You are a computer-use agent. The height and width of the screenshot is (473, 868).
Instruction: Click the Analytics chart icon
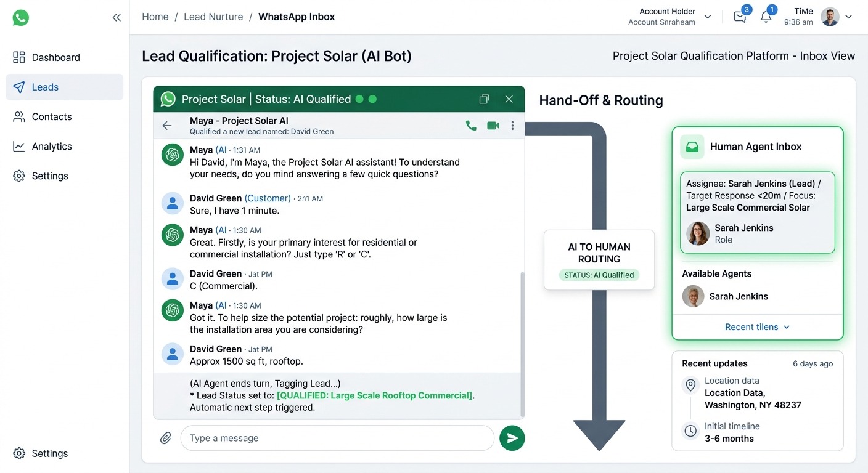(x=19, y=146)
